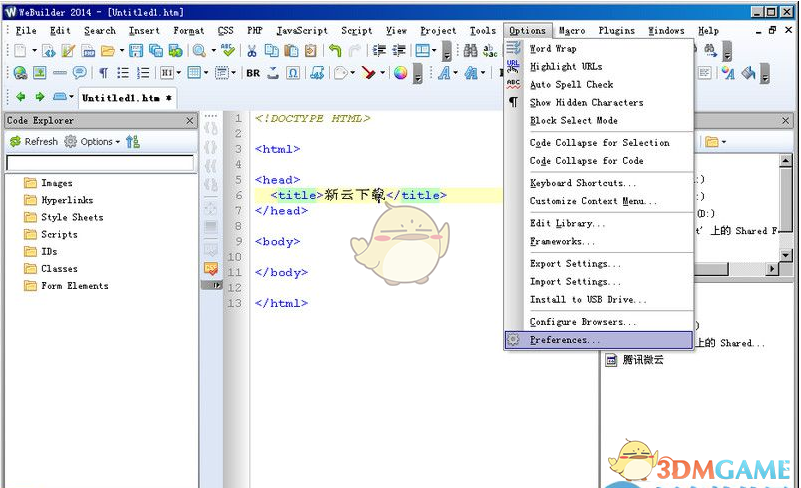
Task: Click the Insert comment bubble icon
Action: tap(79, 73)
